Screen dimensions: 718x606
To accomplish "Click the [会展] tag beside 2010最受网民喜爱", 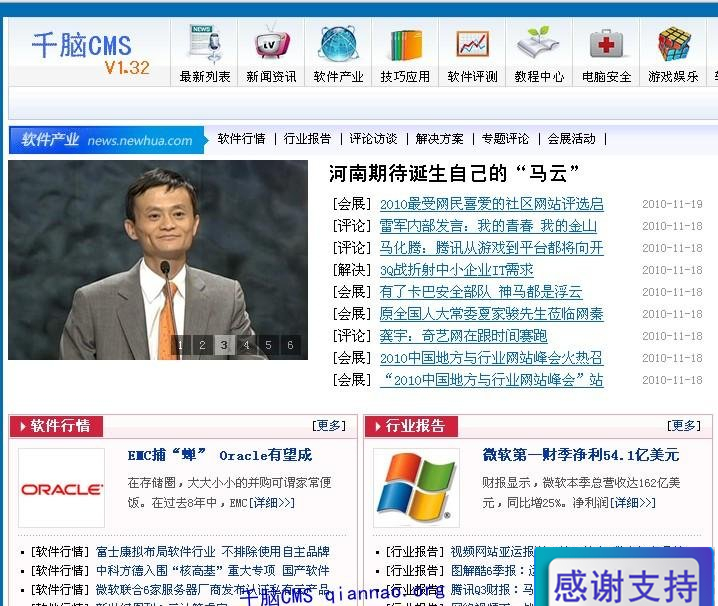I will click(x=352, y=204).
